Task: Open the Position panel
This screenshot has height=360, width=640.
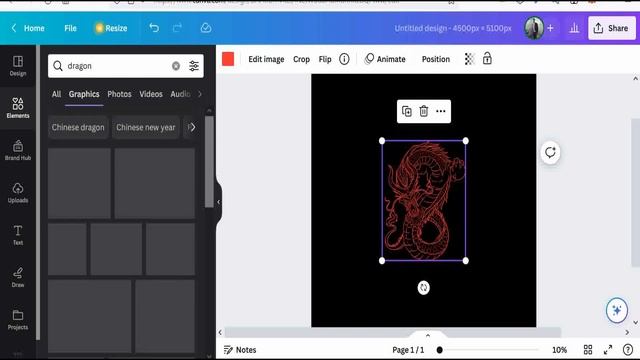Action: 436,59
